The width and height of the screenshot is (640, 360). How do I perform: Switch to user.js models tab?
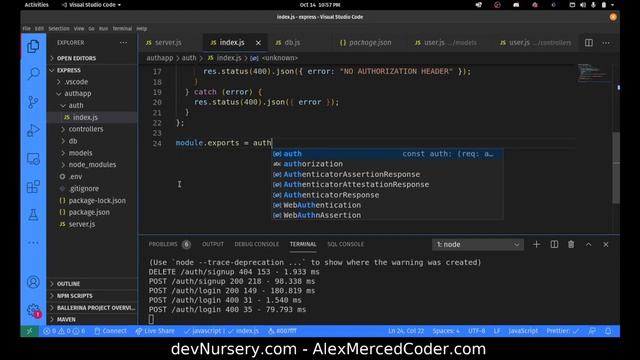pyautogui.click(x=450, y=42)
